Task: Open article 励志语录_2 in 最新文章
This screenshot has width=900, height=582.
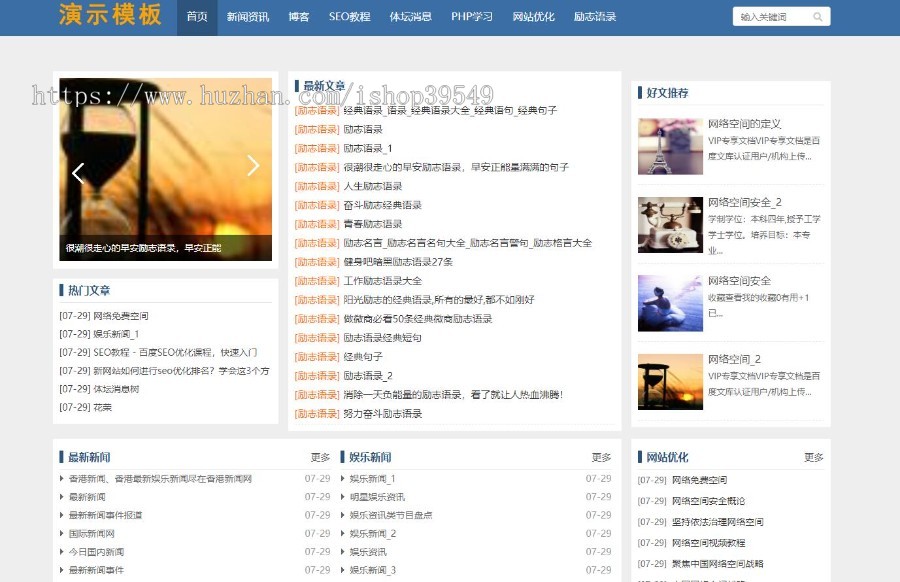Action: (368, 376)
